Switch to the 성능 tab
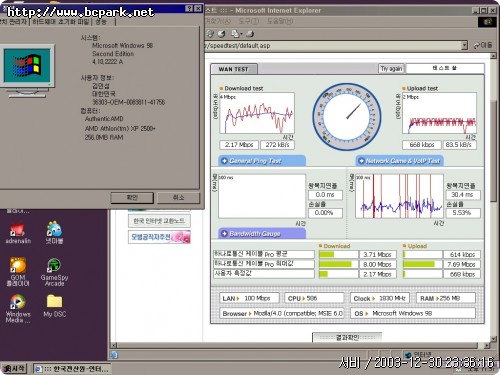The image size is (500, 375). [103, 22]
